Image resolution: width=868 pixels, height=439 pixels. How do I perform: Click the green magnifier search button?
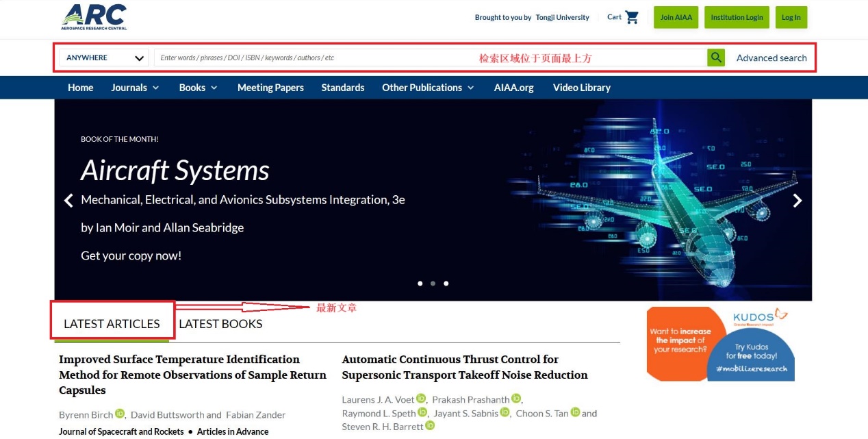pyautogui.click(x=716, y=58)
